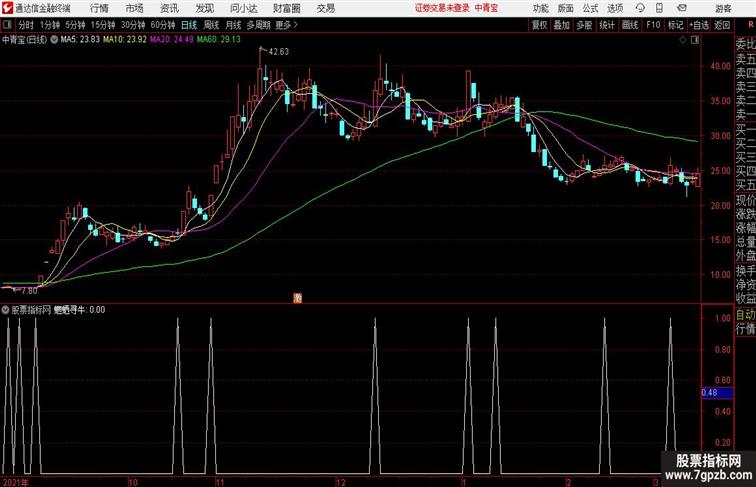Click the 统计 statistics button
Image resolution: width=756 pixels, height=487 pixels.
[x=607, y=25]
